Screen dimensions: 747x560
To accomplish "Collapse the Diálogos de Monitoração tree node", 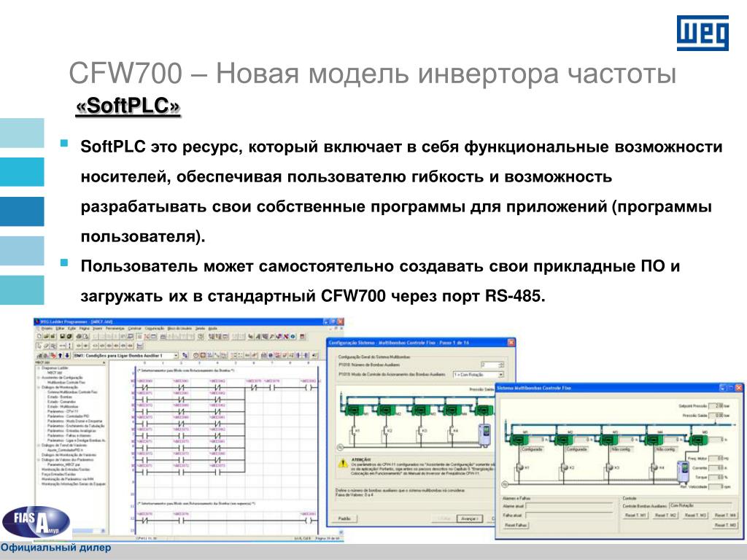I will coord(38,387).
